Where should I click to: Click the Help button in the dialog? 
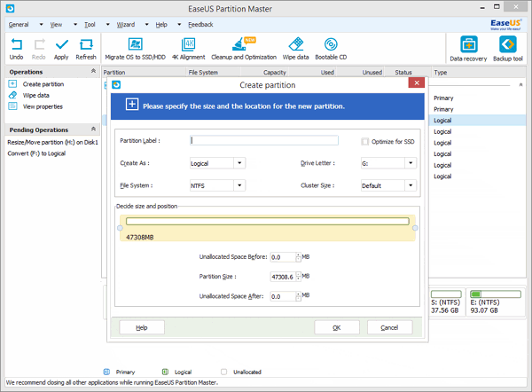(x=142, y=327)
